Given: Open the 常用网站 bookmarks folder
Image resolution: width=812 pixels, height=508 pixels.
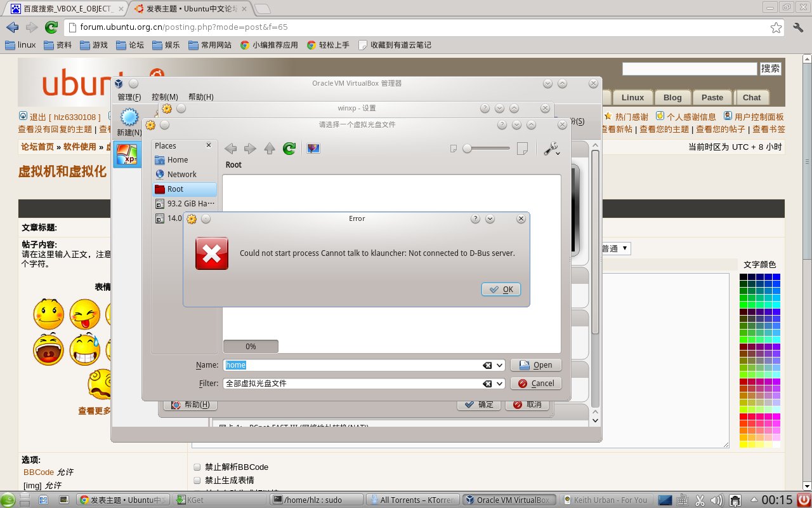Looking at the screenshot, I should 209,45.
